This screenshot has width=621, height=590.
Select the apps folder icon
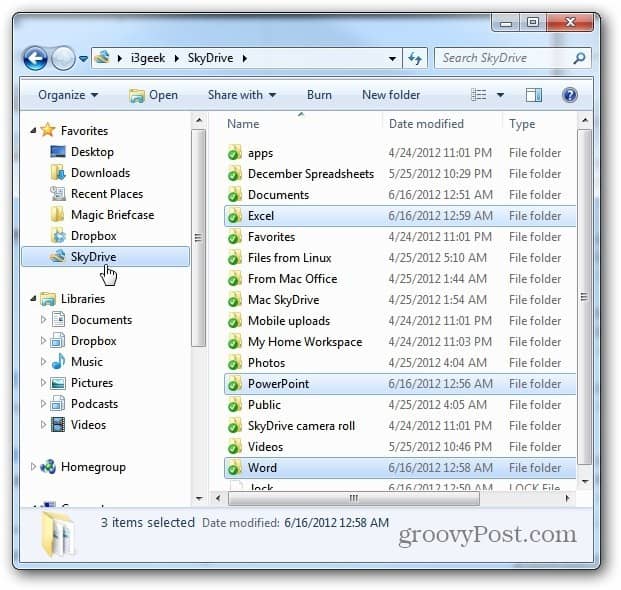point(234,153)
